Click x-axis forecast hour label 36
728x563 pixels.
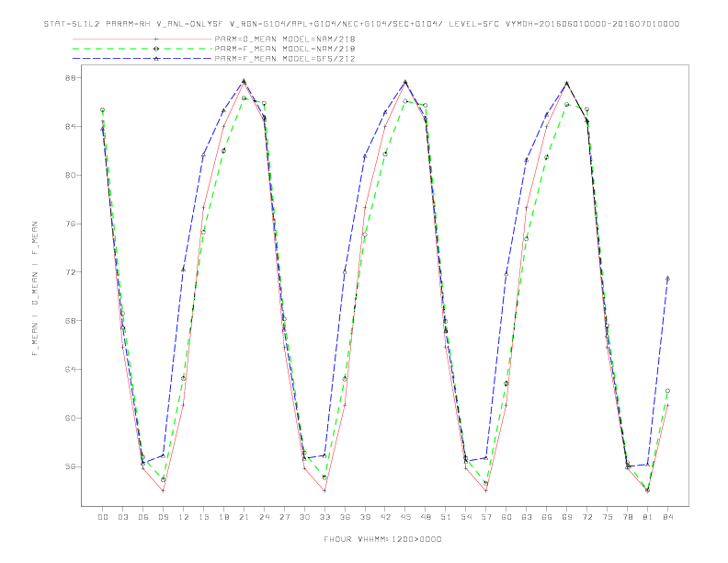point(345,517)
